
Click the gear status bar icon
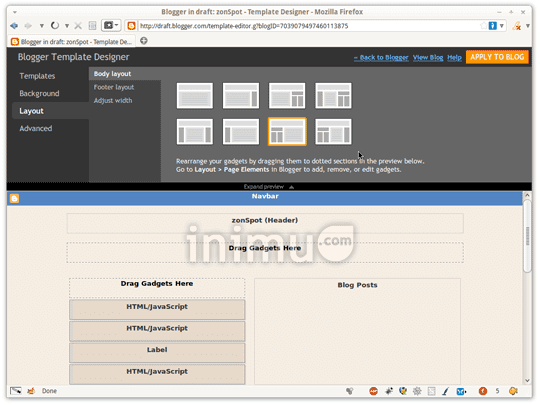(x=417, y=391)
